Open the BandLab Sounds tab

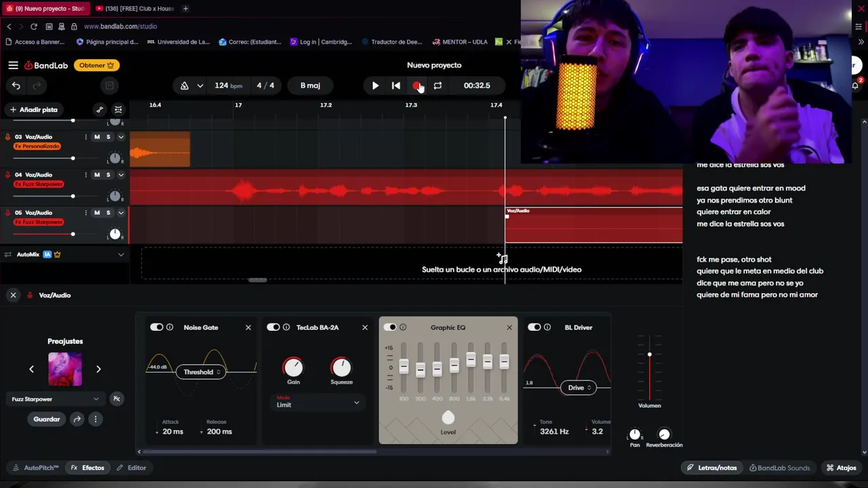(x=779, y=468)
